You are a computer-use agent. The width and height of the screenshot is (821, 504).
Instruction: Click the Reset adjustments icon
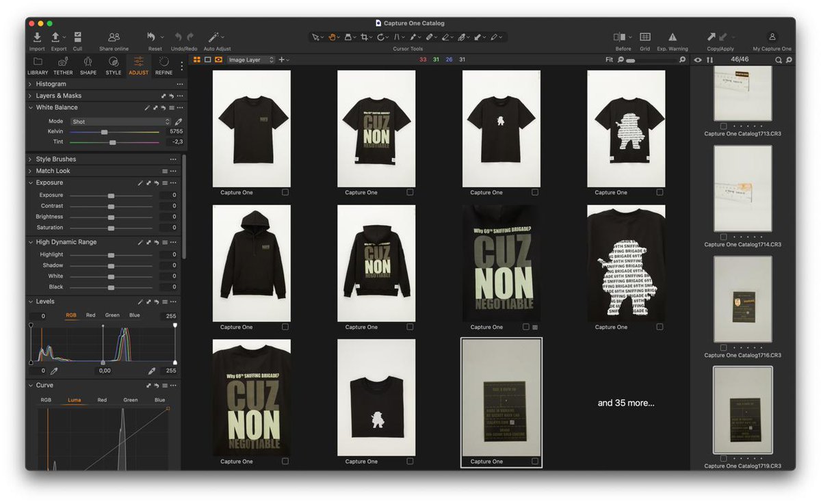pos(152,37)
